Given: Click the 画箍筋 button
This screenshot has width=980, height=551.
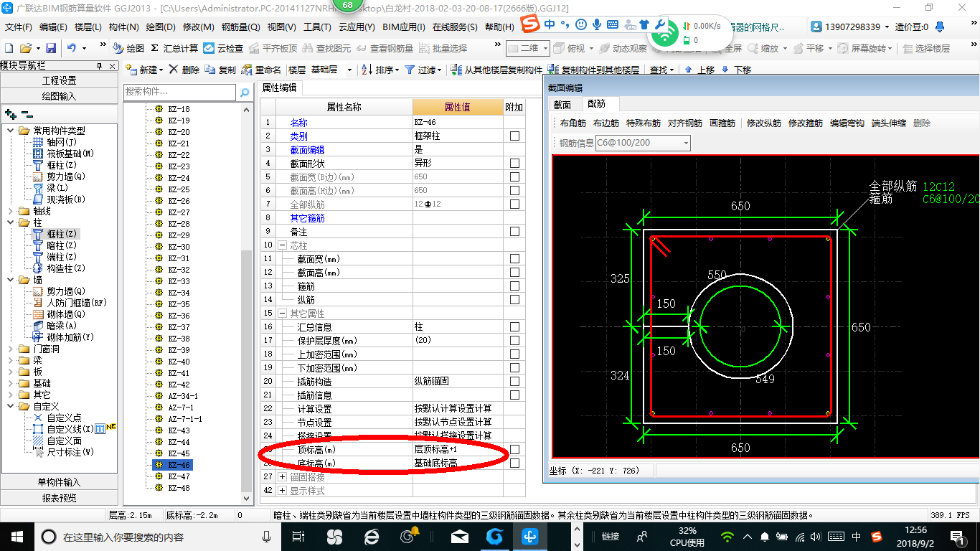Looking at the screenshot, I should (x=722, y=123).
